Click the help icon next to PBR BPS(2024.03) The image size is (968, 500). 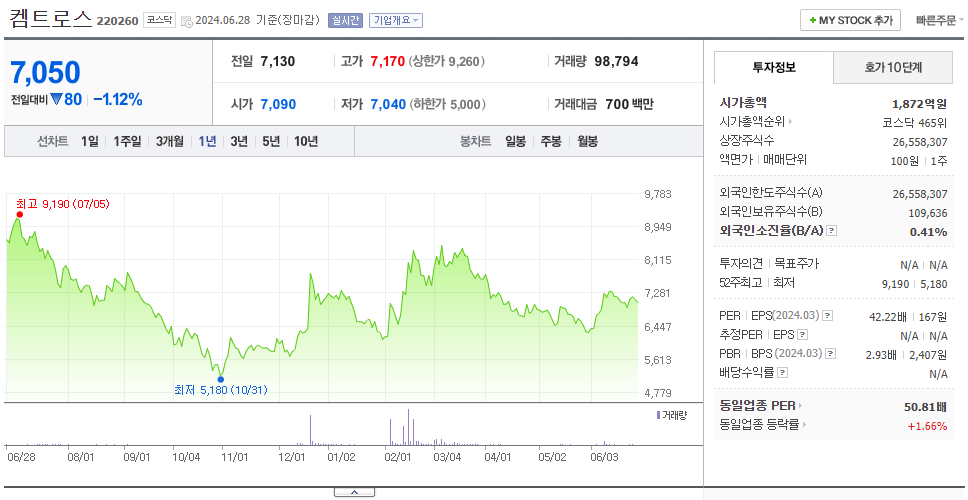pos(831,354)
